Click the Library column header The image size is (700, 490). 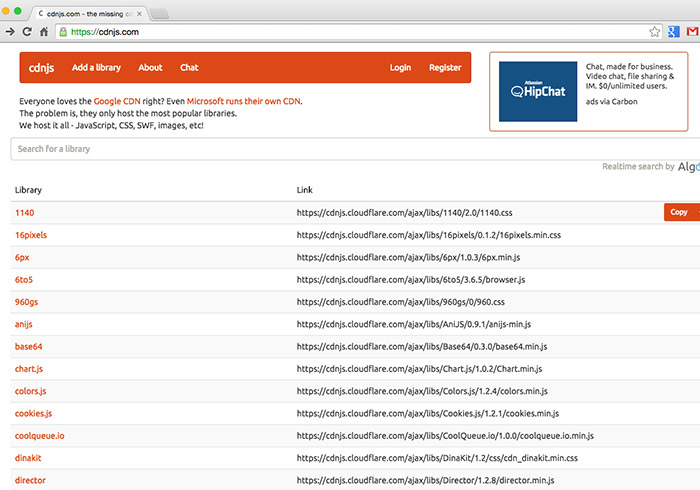click(x=28, y=190)
